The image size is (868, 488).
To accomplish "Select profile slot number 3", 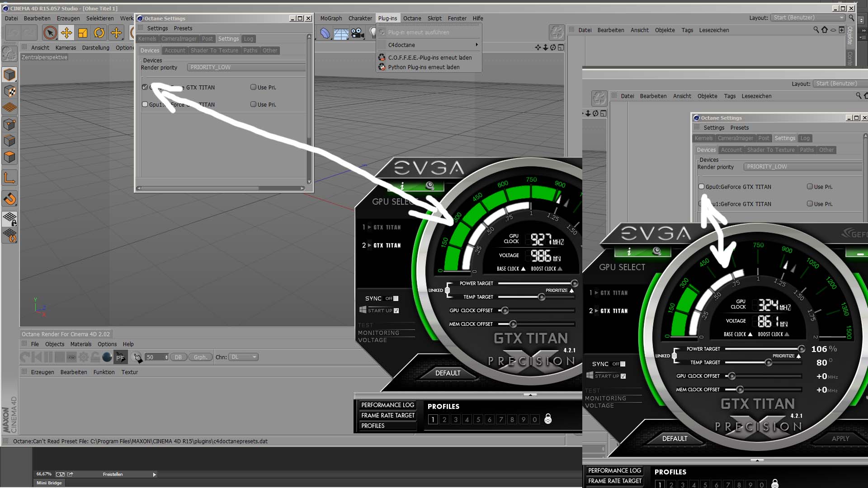I will point(456,419).
